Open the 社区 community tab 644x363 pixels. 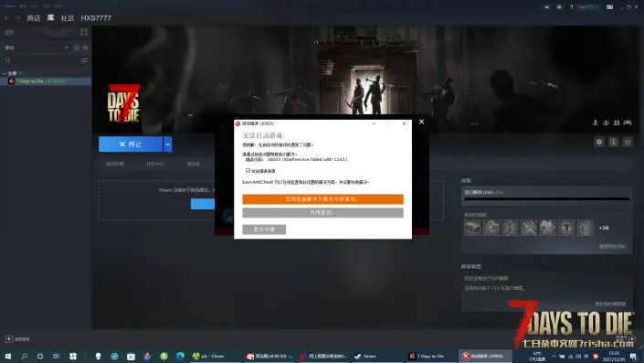click(68, 18)
